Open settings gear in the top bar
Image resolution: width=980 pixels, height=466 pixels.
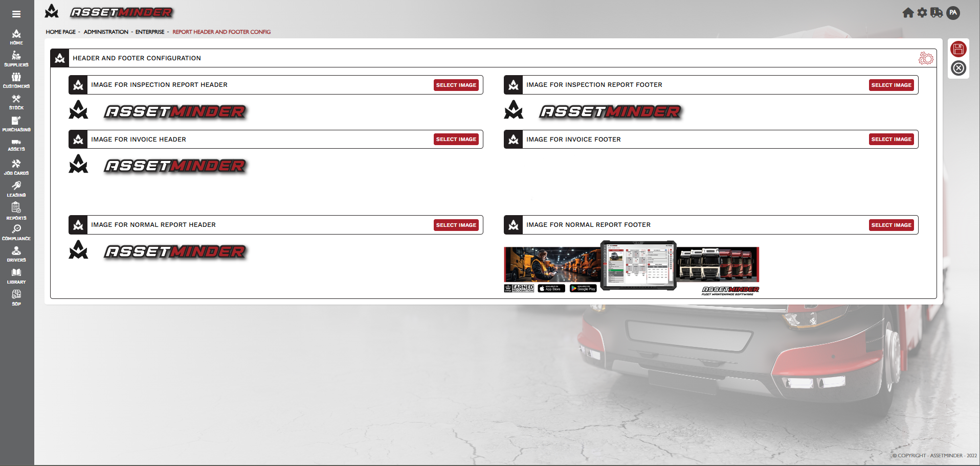[x=922, y=13]
